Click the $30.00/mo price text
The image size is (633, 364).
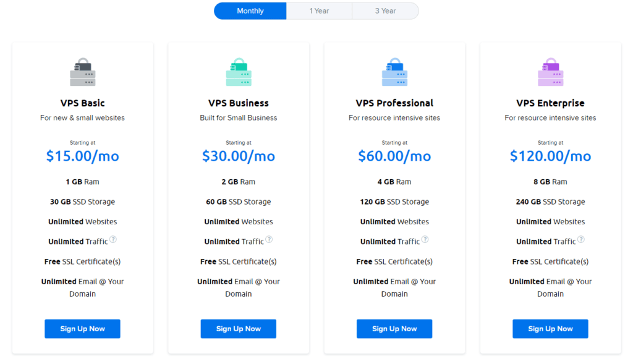[x=238, y=156]
